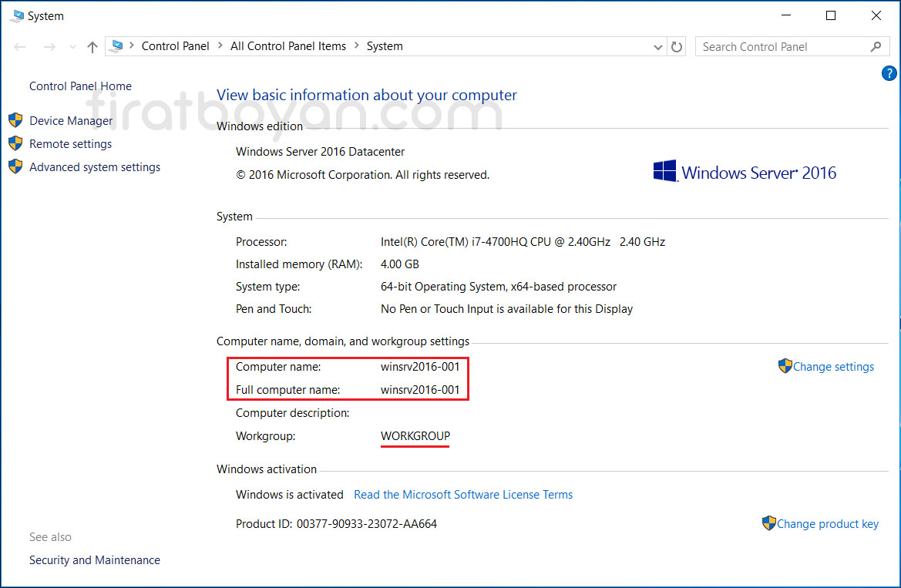
Task: Open Security and Maintenance link
Action: point(95,559)
